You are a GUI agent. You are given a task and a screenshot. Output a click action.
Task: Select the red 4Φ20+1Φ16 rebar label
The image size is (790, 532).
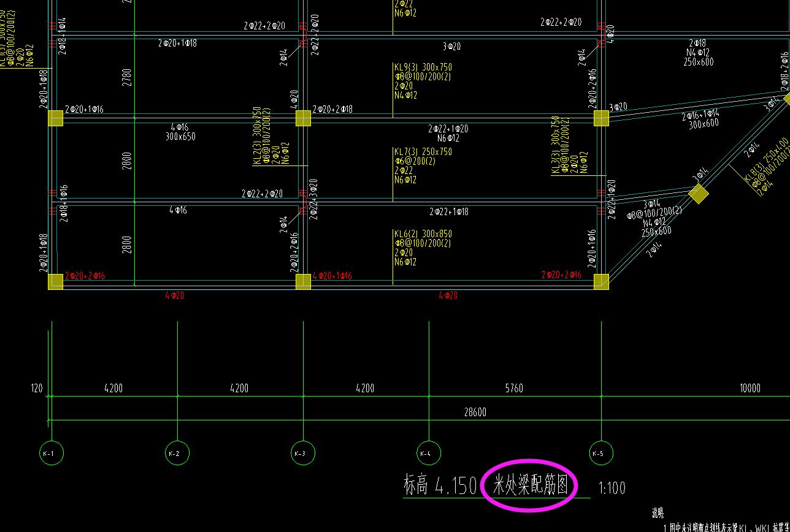point(332,276)
